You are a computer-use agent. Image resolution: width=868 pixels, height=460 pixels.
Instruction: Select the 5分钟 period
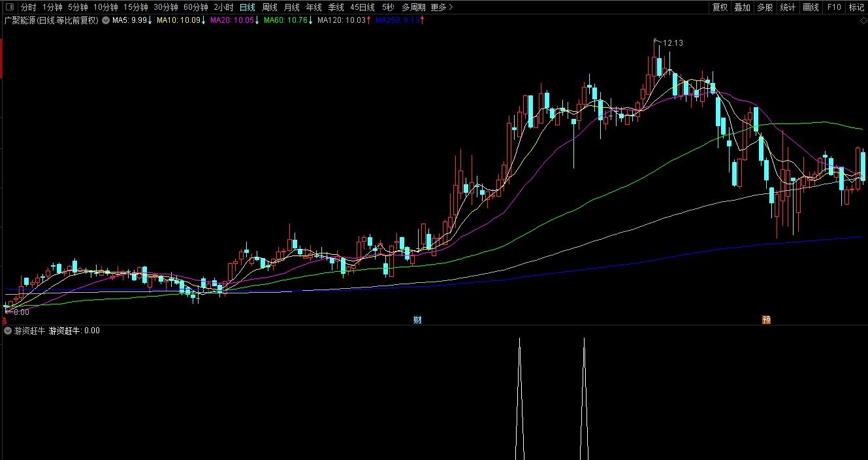click(77, 8)
